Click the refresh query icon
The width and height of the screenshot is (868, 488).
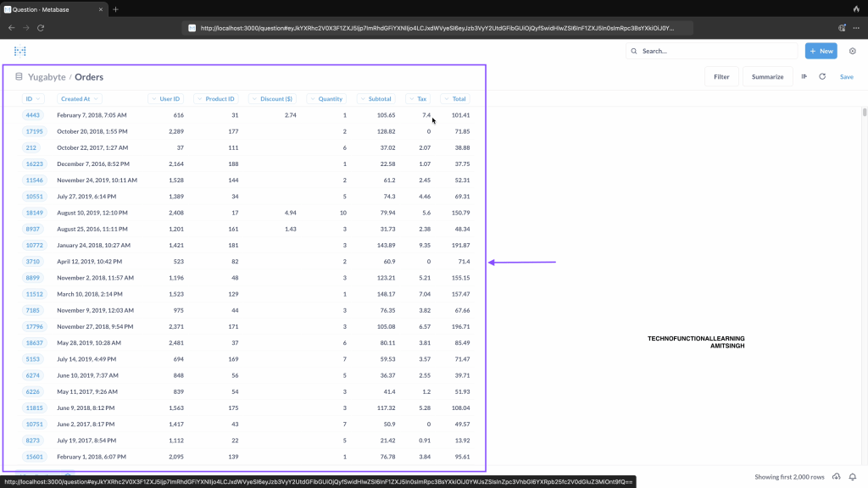pyautogui.click(x=822, y=76)
